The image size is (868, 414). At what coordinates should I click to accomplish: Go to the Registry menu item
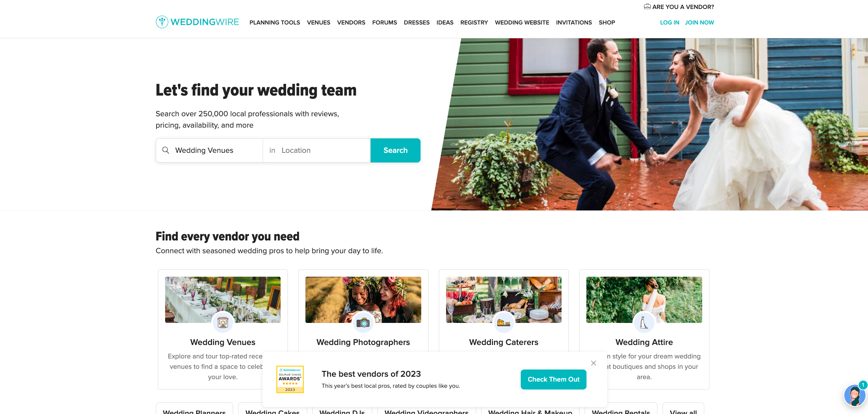474,22
